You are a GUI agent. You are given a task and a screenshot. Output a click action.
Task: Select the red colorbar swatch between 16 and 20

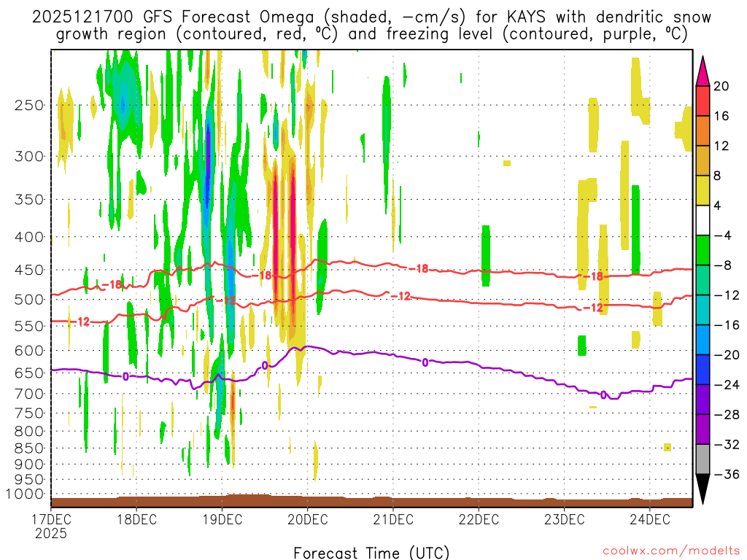click(703, 101)
